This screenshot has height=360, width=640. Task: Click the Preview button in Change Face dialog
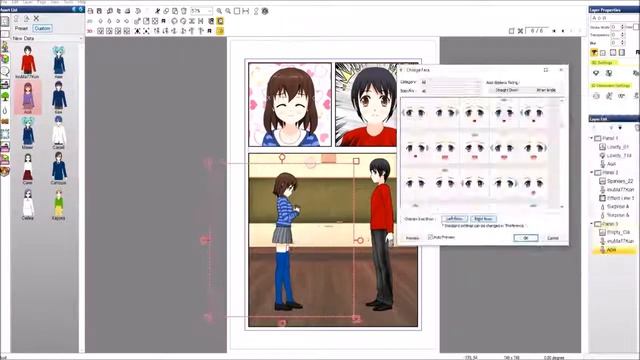[412, 238]
